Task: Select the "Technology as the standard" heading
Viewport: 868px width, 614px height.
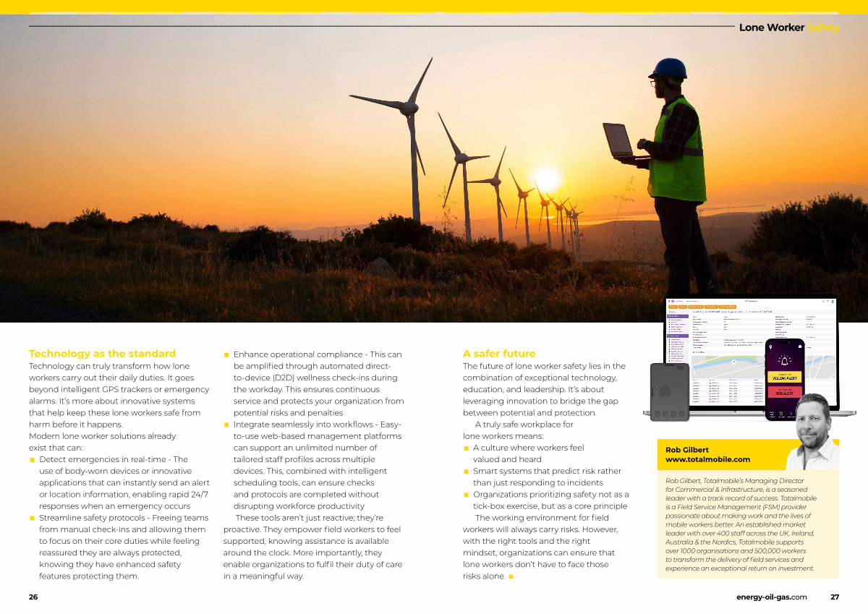Action: (x=102, y=354)
